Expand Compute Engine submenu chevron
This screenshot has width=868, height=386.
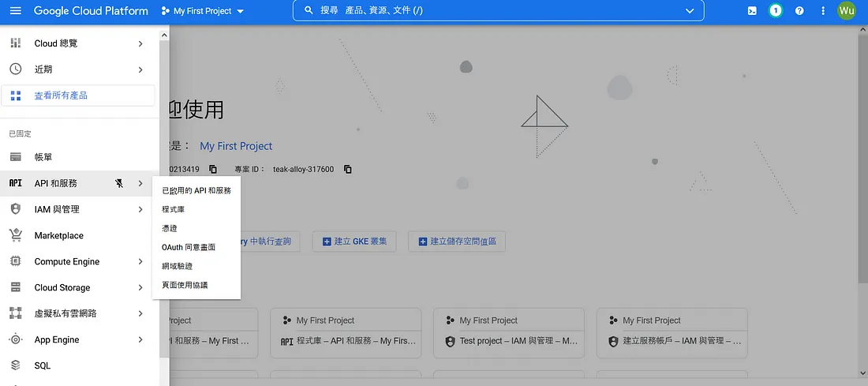(140, 261)
